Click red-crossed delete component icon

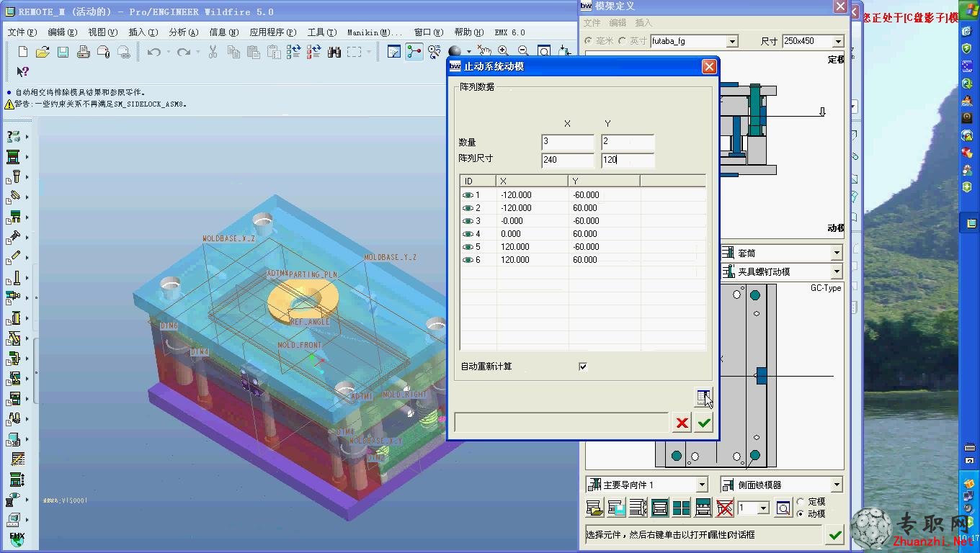point(725,508)
